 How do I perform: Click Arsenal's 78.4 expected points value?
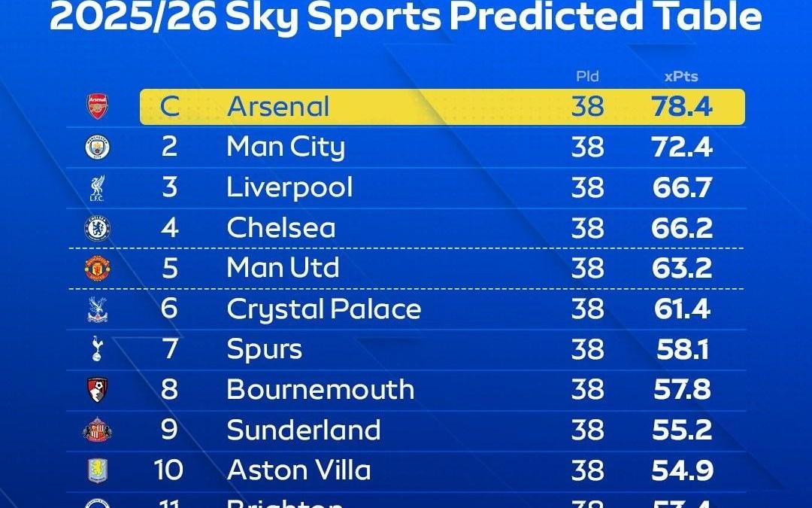click(x=682, y=107)
